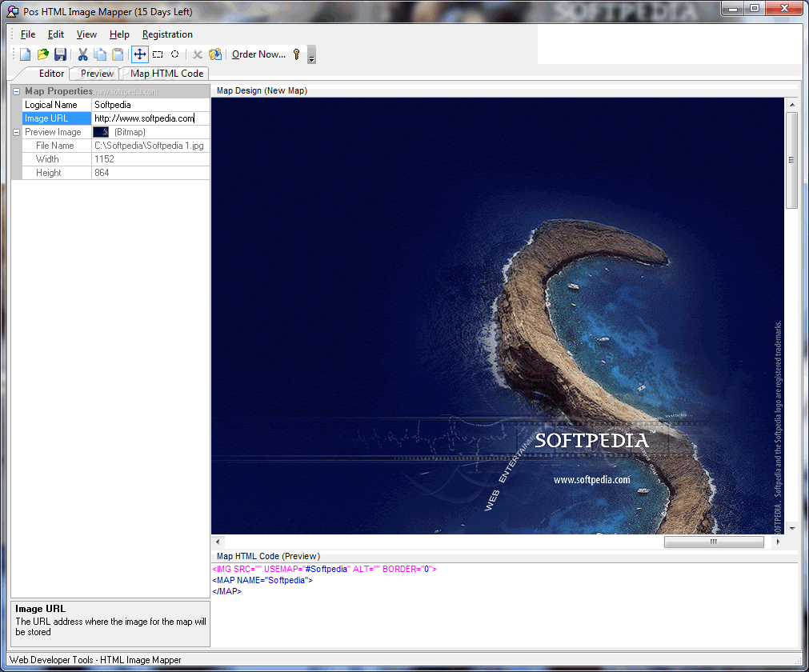Create a new map with the New icon
809x672 pixels.
pos(26,54)
